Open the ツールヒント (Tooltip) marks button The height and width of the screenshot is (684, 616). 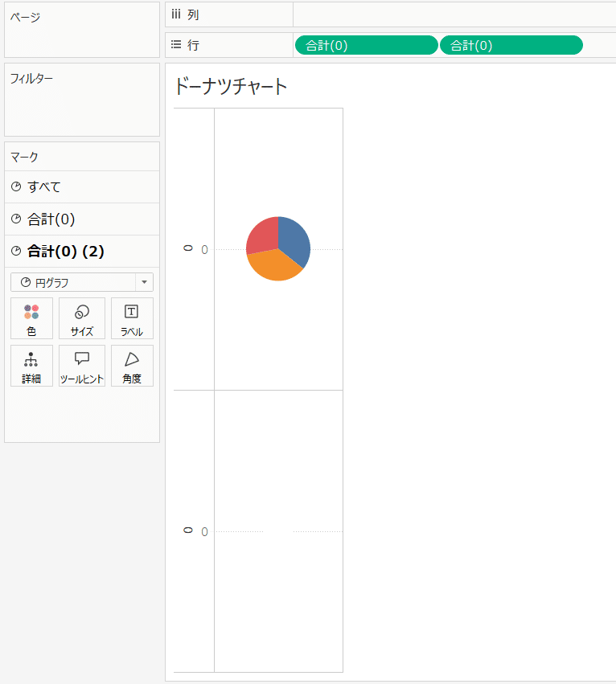point(82,366)
